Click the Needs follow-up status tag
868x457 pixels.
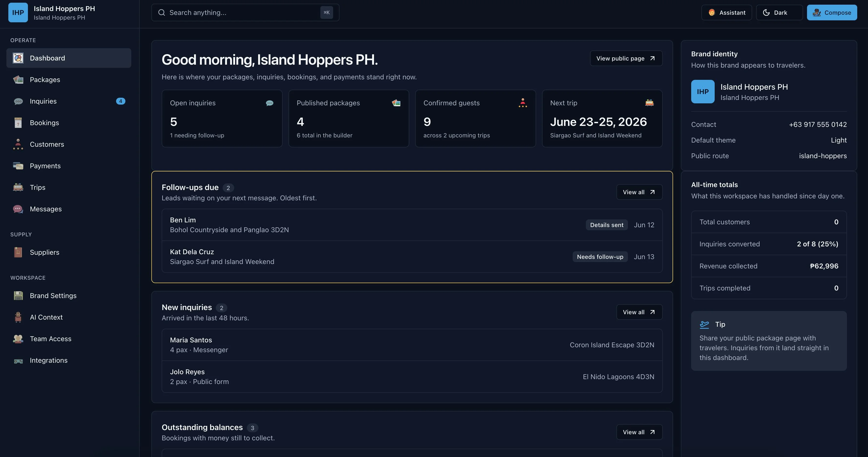point(600,257)
